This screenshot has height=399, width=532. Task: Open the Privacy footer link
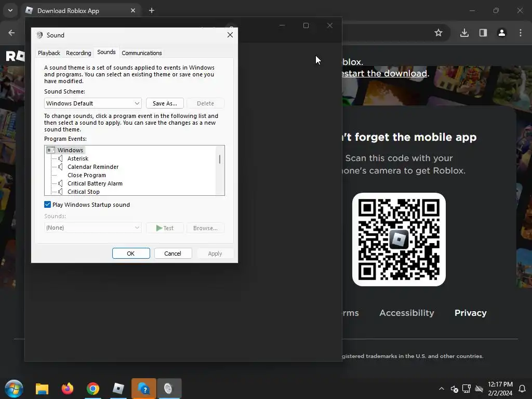tap(470, 313)
